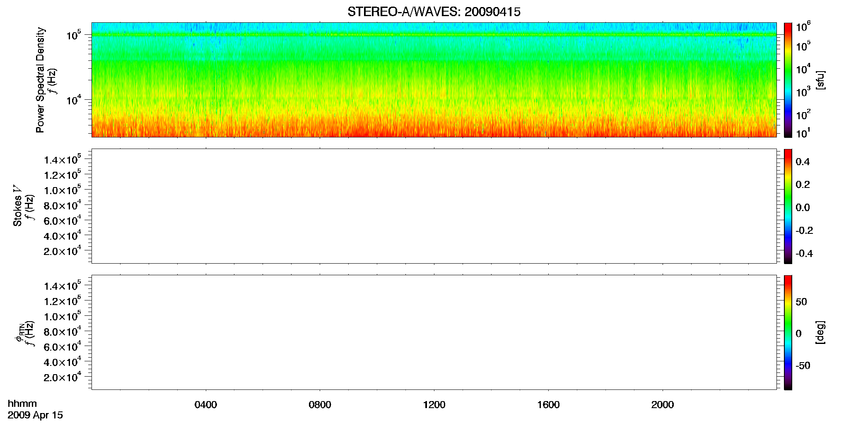Screen dimensions: 868x447
Task: Click the horizontal line near 10^5 Hz
Action: tap(434, 35)
